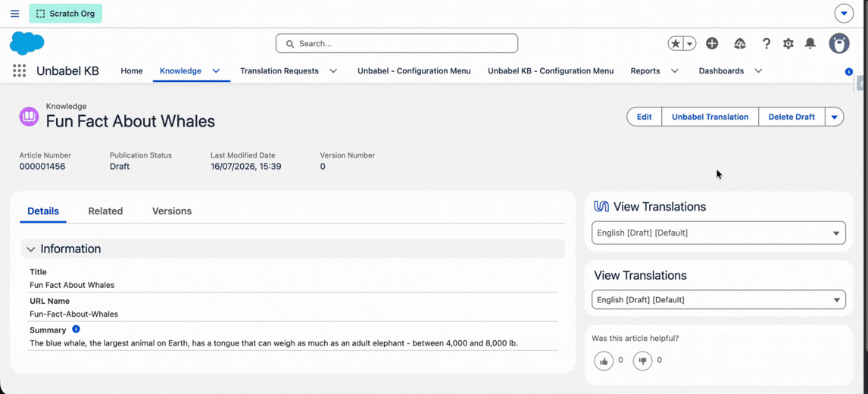Open the top-right circled dropdown arrow

pos(844,14)
